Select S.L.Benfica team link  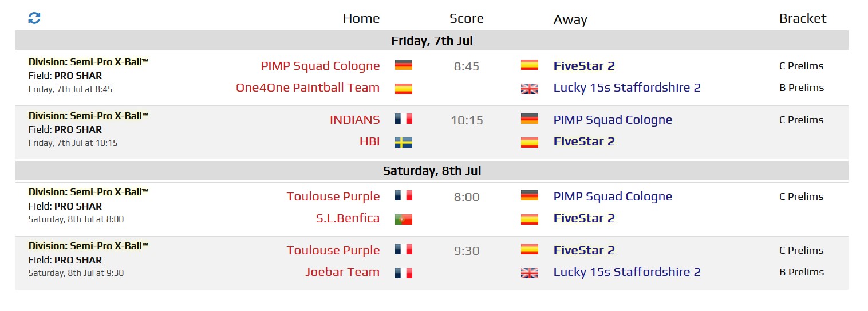pos(348,218)
